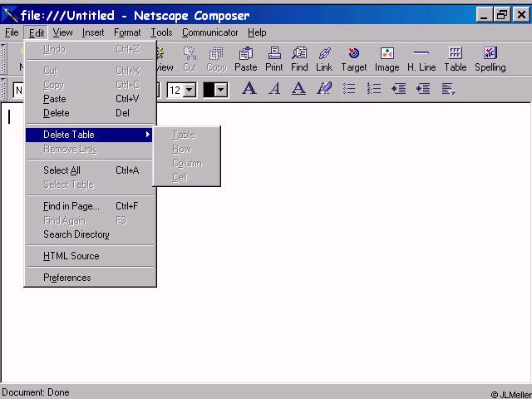Insert an Image via toolbar icon
This screenshot has height=399, width=532.
387,59
